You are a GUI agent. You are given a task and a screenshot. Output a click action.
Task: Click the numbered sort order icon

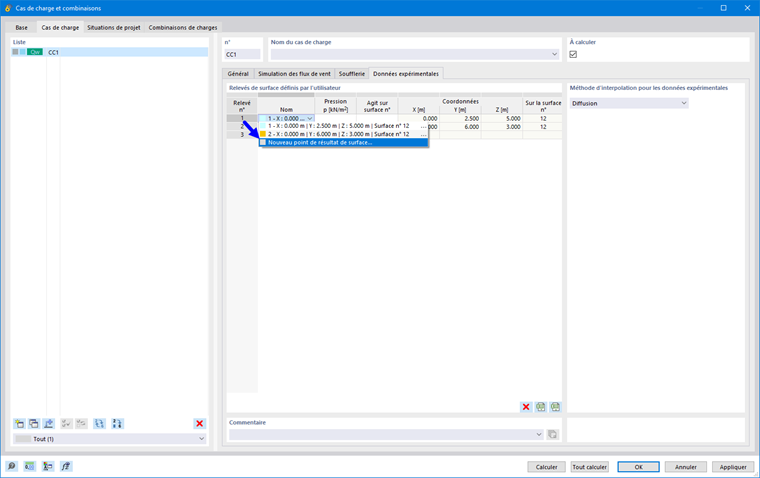[x=117, y=424]
